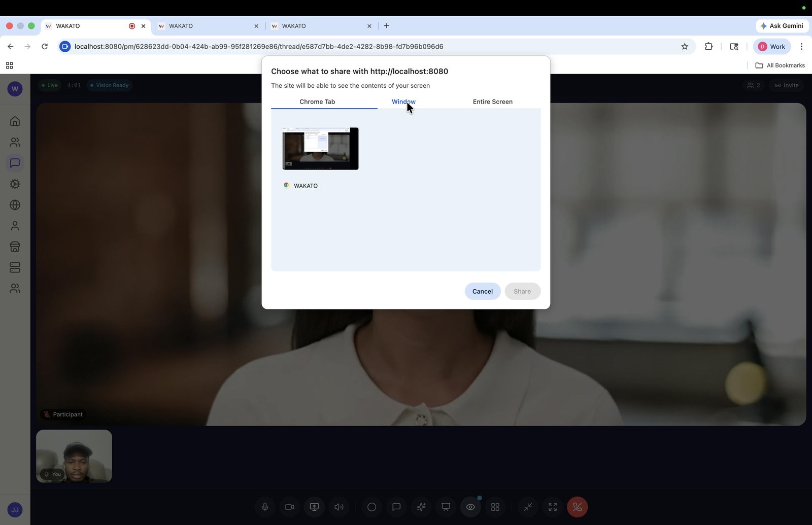Screen dimensions: 812x525
Task: Click the record circle icon
Action: click(x=371, y=507)
